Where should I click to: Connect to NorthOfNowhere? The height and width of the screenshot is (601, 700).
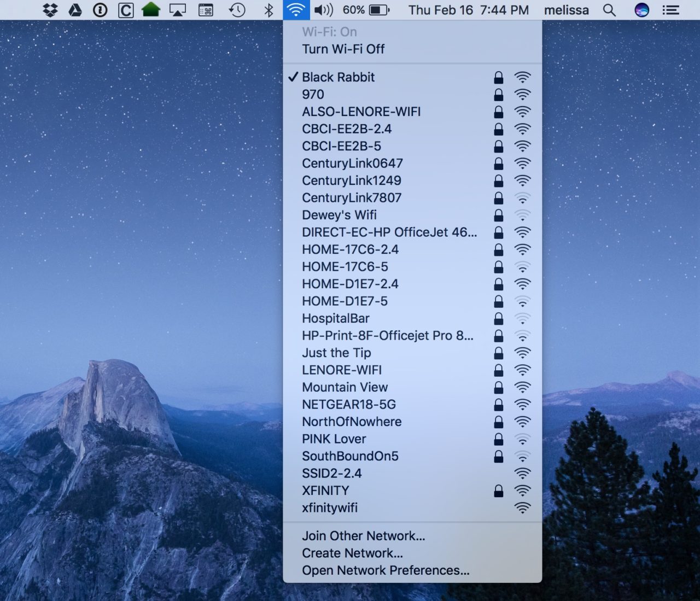coord(412,422)
